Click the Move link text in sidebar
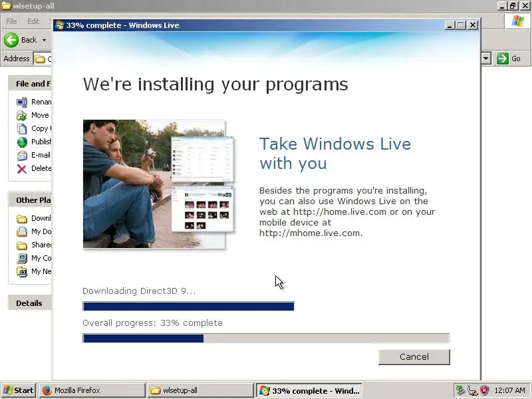Image resolution: width=532 pixels, height=399 pixels. pos(40,115)
